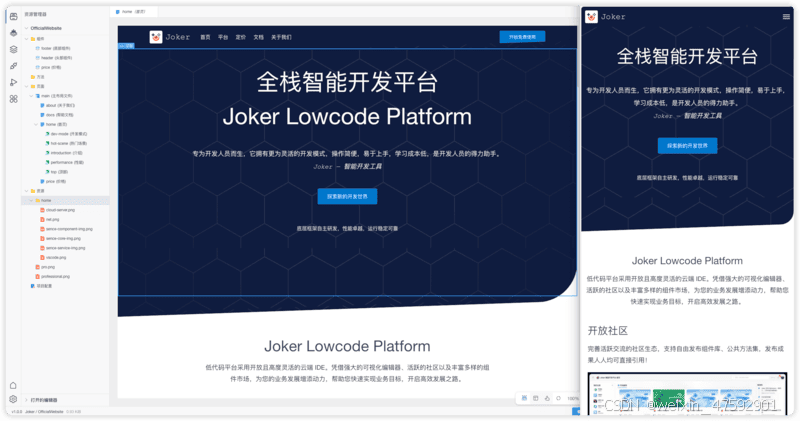Collapse the 资源 folder
The height and width of the screenshot is (421, 800).
(26, 191)
